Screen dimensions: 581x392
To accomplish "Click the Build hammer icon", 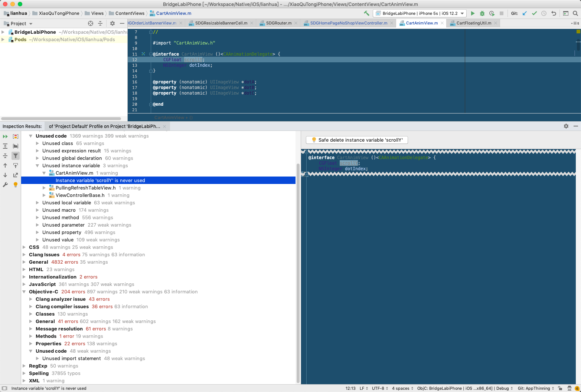I will [366, 13].
